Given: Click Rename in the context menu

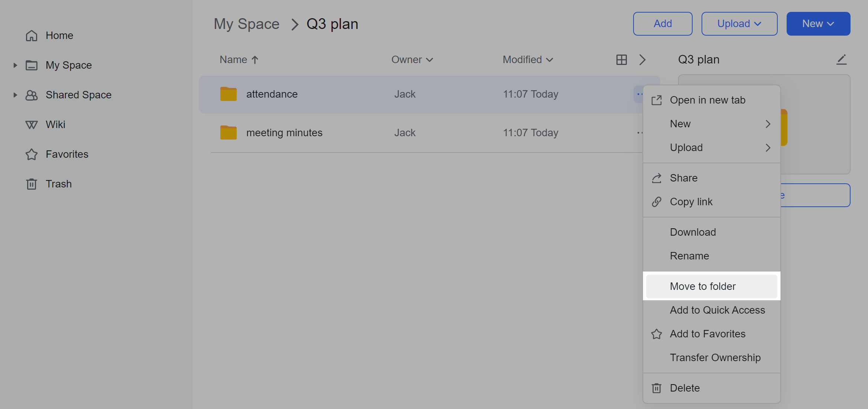Looking at the screenshot, I should click(x=689, y=256).
